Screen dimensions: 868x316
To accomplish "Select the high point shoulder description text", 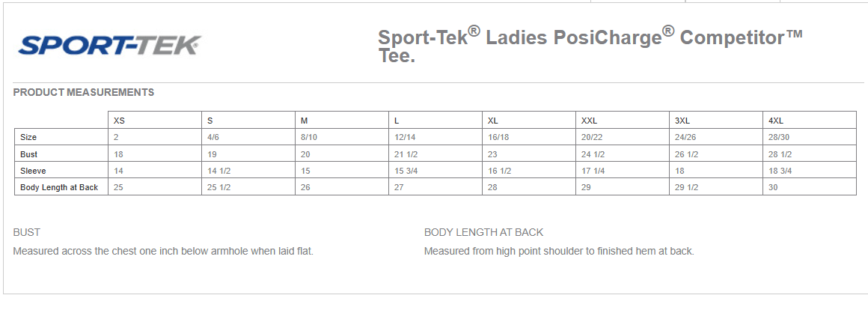I will click(559, 251).
